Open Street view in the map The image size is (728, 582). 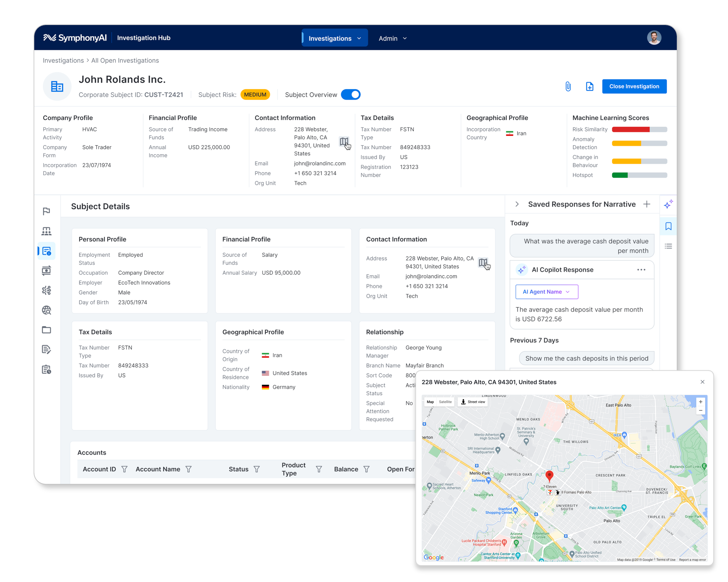(x=473, y=402)
